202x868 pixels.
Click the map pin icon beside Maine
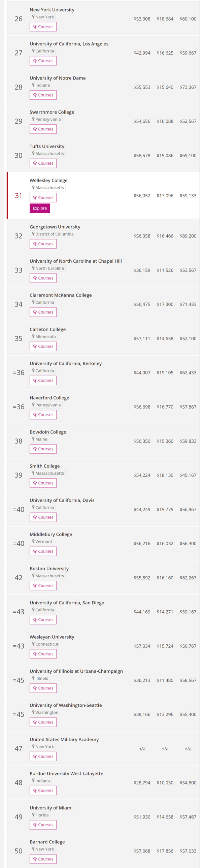coord(33,439)
